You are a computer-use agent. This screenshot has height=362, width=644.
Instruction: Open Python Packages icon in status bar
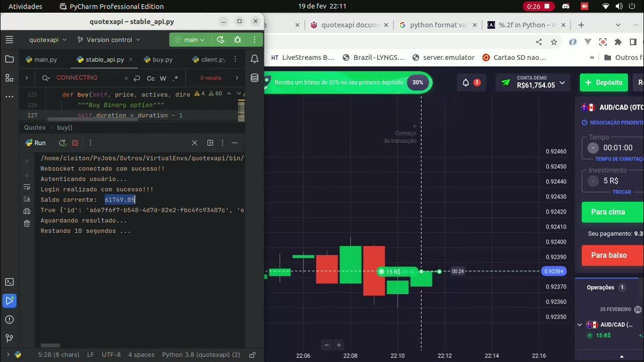(18, 354)
